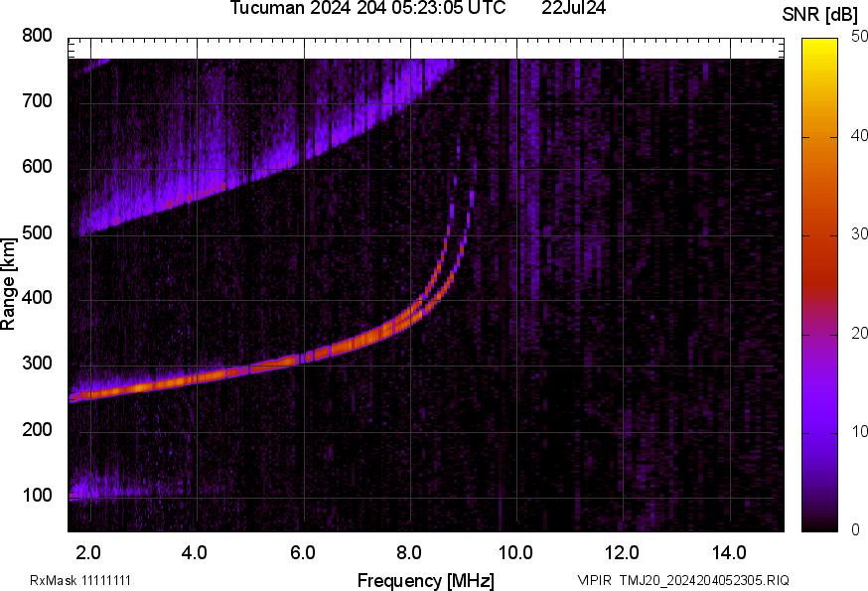Screen dimensions: 868x591
Task: Click the colorbar tick label "0"
Action: [x=855, y=530]
